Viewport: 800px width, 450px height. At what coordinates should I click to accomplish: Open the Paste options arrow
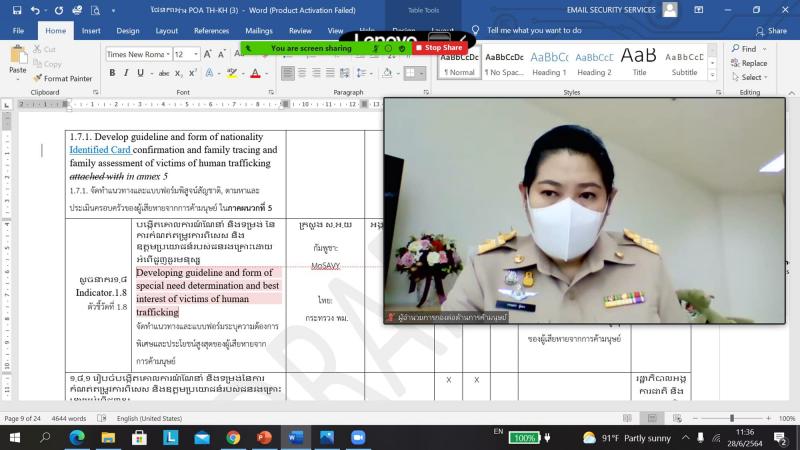(x=17, y=80)
